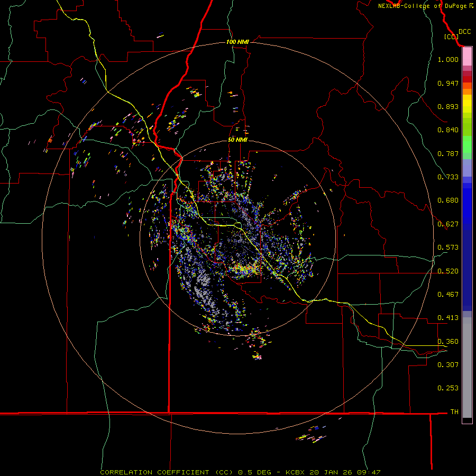The width and height of the screenshot is (476, 476).
Task: Click the 0.680 legend value
Action: coord(448,200)
